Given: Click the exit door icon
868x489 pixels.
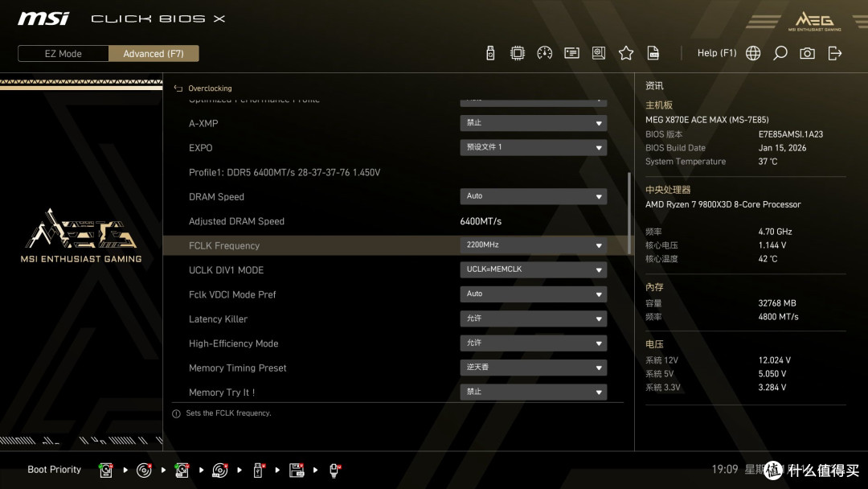Looking at the screenshot, I should click(835, 53).
